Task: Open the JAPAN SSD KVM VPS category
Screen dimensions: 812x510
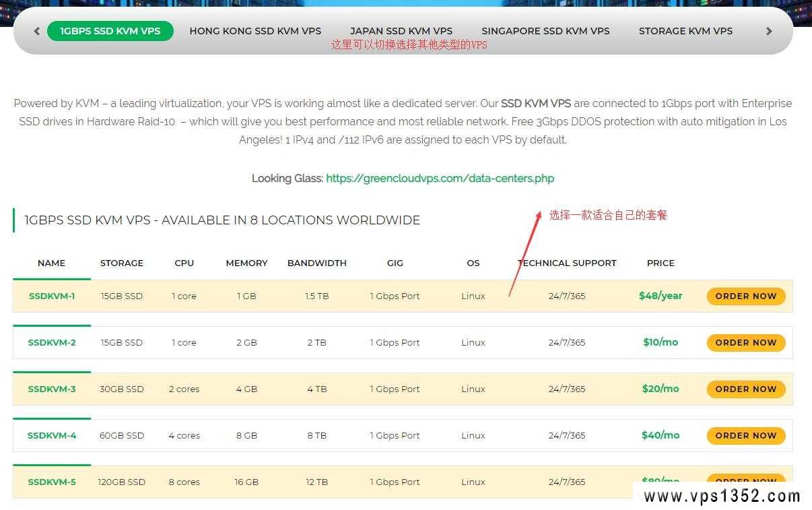Action: [401, 30]
